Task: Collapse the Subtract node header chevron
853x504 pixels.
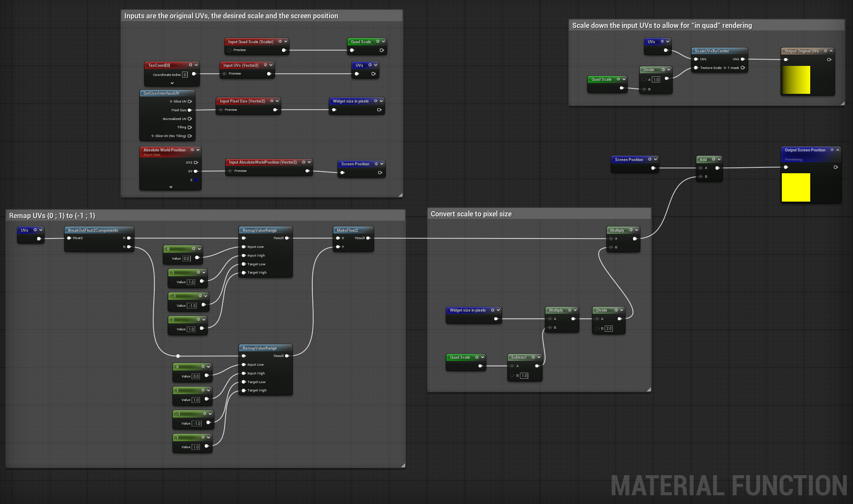Action: pos(539,357)
